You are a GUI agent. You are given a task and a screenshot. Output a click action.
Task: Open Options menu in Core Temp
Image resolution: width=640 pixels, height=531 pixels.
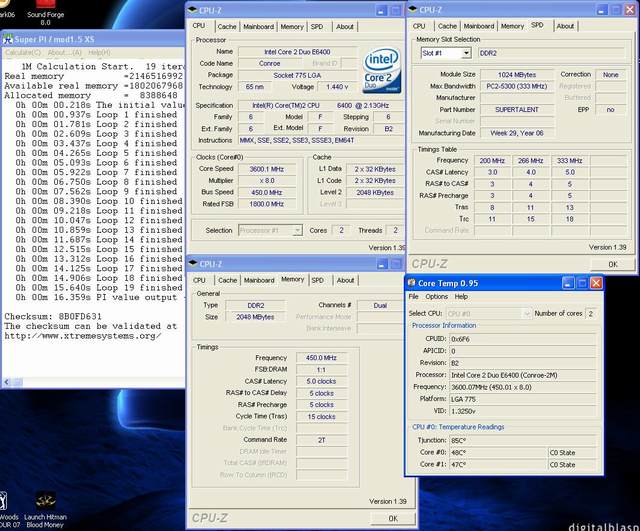coord(436,297)
